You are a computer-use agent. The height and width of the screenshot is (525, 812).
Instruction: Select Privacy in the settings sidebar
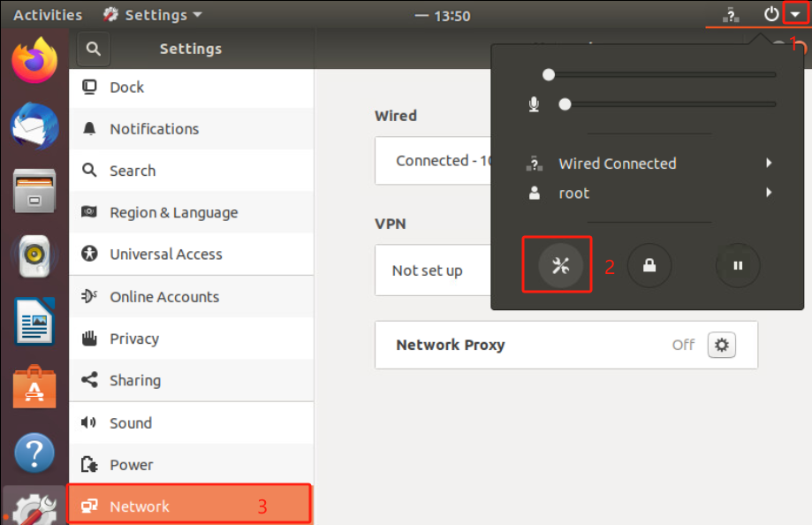click(x=191, y=339)
